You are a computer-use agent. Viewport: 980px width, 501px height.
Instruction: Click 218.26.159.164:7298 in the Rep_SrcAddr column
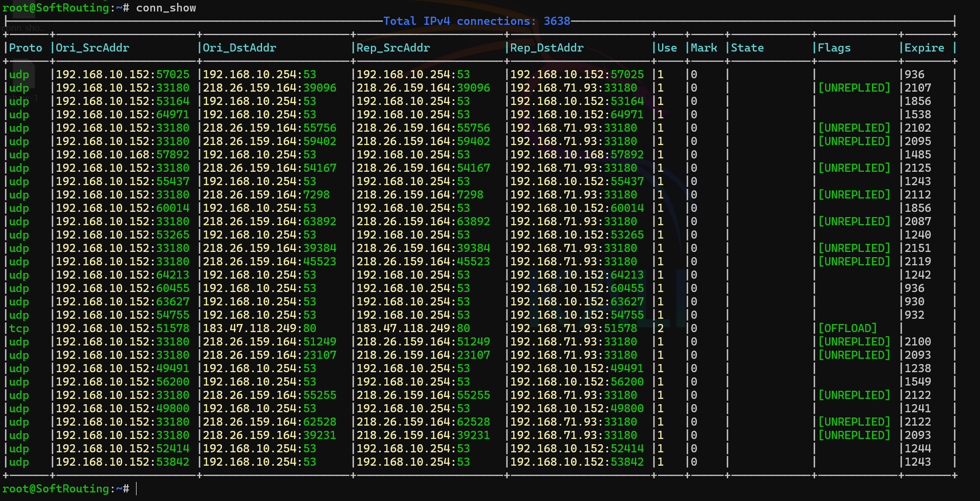coord(420,195)
